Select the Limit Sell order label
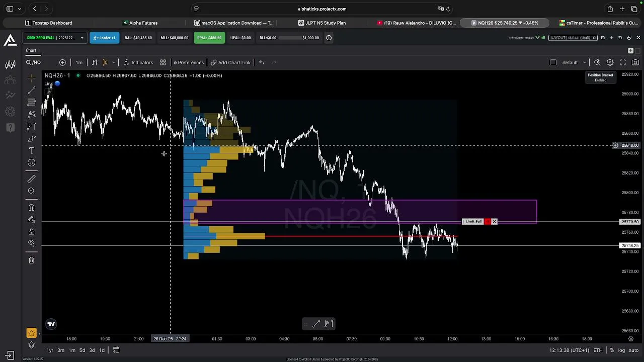644x362 pixels. [x=473, y=222]
